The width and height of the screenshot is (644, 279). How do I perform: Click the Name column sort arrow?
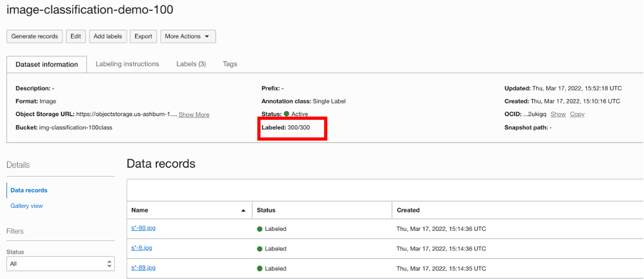click(243, 211)
